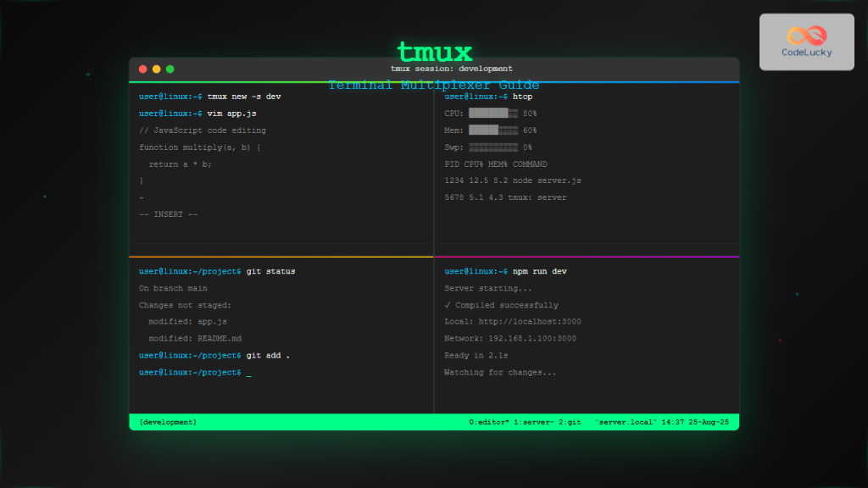This screenshot has height=488, width=868.
Task: Click the green zoom traffic light
Action: [170, 69]
